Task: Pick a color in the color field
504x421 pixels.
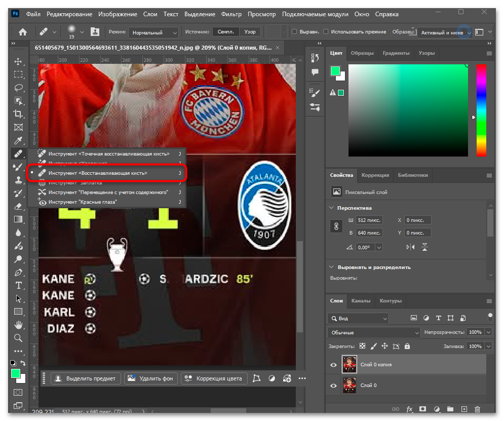Action: point(408,110)
